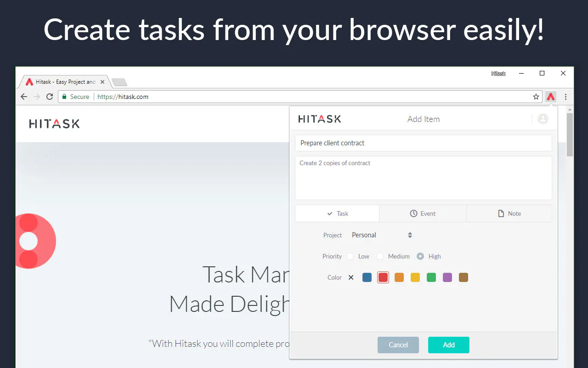Open the Project dropdown showing Personal
Viewport: 588px width, 368px height.
tap(382, 235)
